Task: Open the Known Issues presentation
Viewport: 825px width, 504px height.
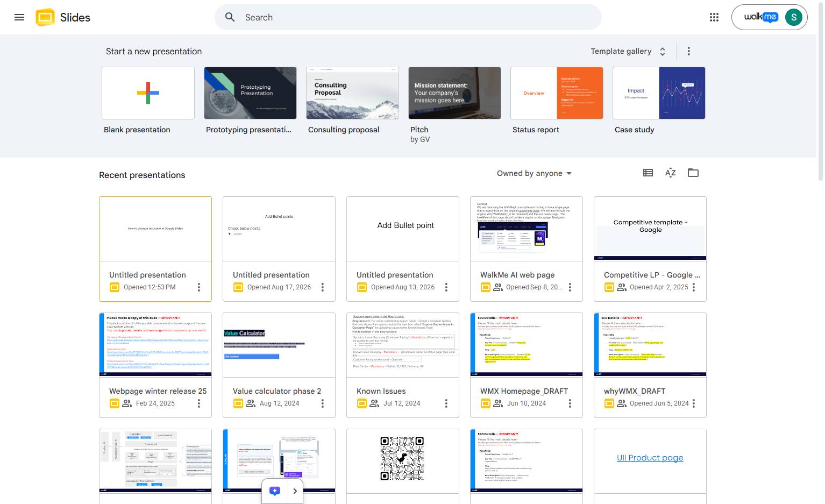Action: (x=403, y=365)
